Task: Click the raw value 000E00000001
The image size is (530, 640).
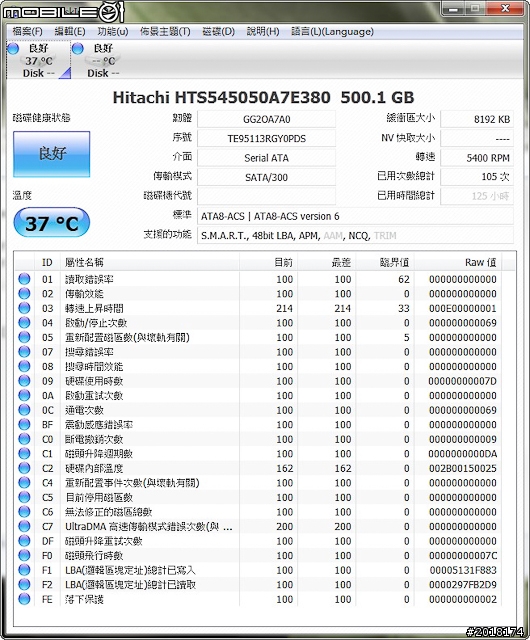Action: click(x=463, y=309)
